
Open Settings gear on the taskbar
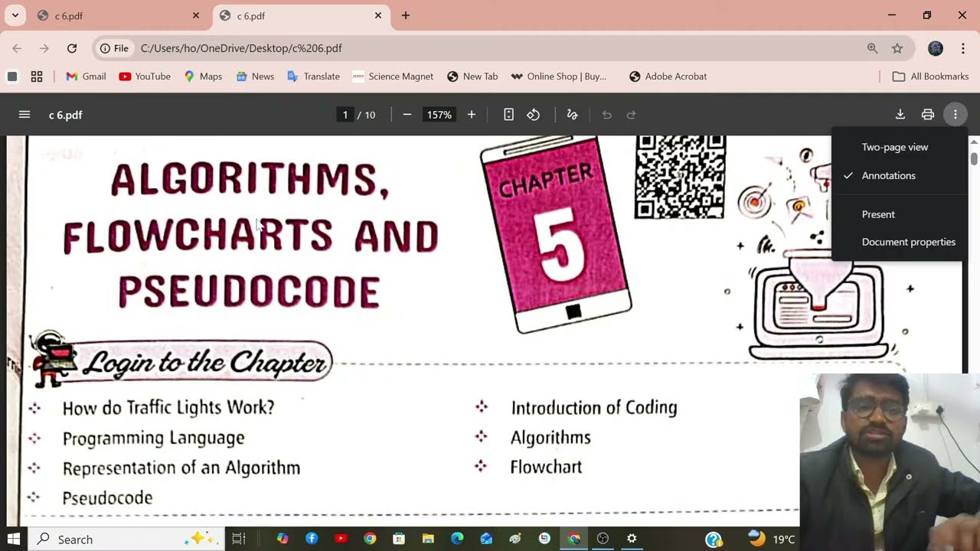632,539
